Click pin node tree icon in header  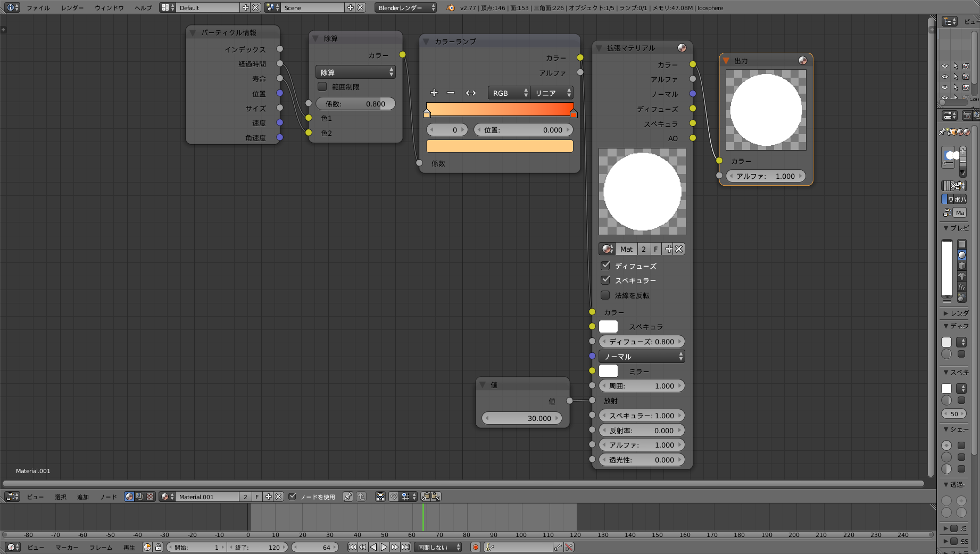click(x=348, y=497)
